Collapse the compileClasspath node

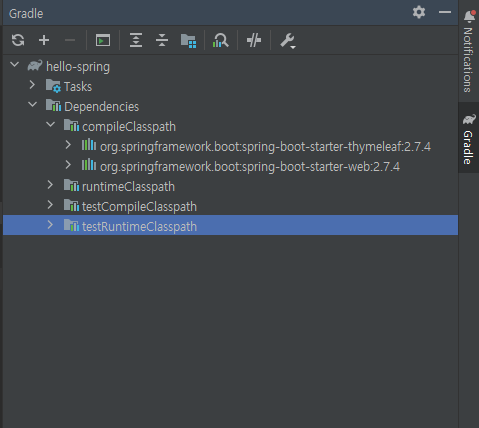[x=51, y=125]
